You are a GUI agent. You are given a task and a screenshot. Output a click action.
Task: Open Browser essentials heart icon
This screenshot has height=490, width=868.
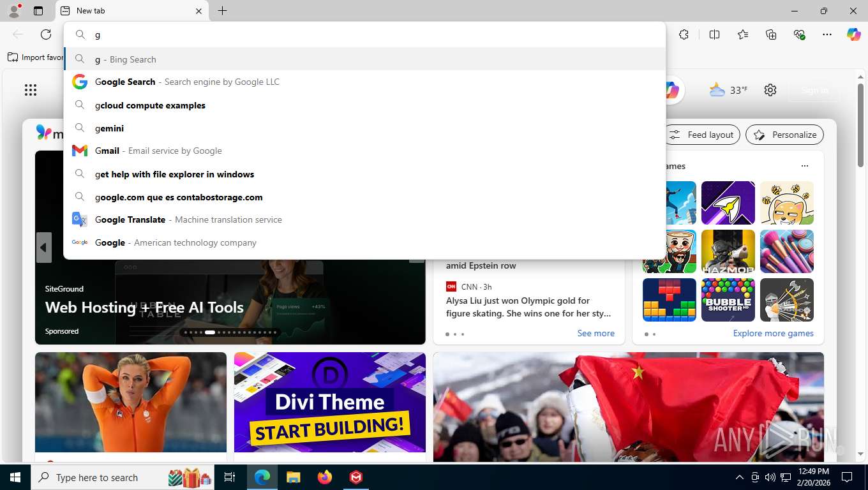pyautogui.click(x=799, y=34)
